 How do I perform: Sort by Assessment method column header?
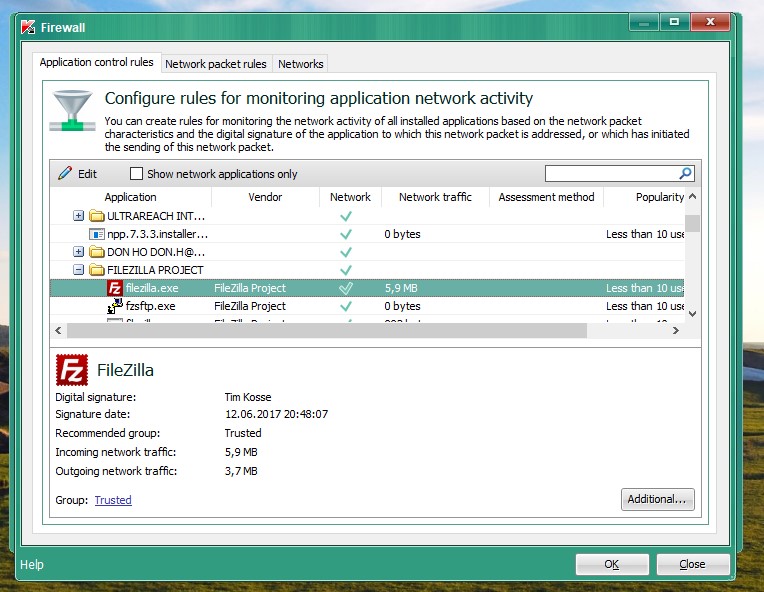pos(546,197)
